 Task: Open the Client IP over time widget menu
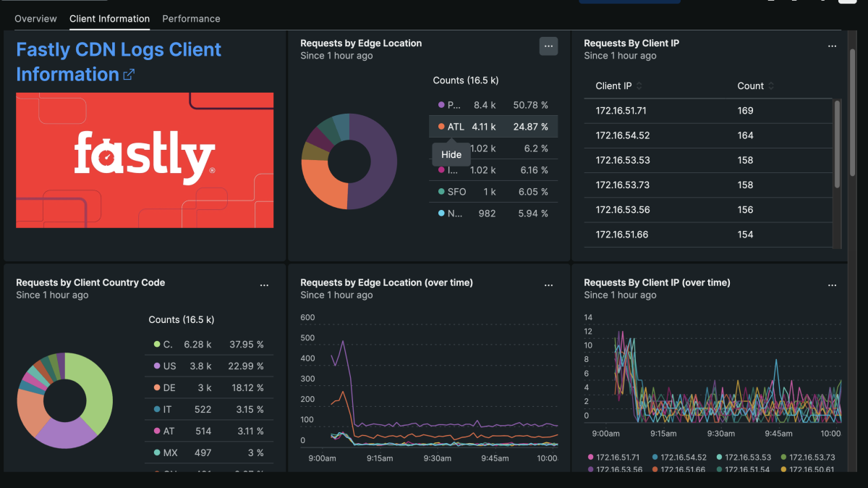832,286
